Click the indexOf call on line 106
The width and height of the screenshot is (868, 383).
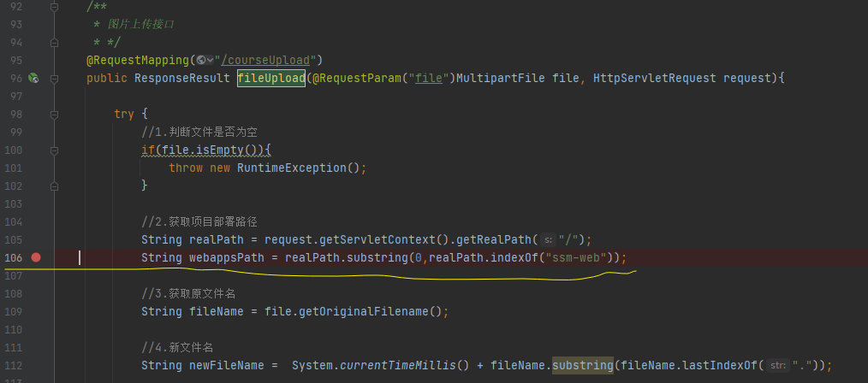pos(514,257)
